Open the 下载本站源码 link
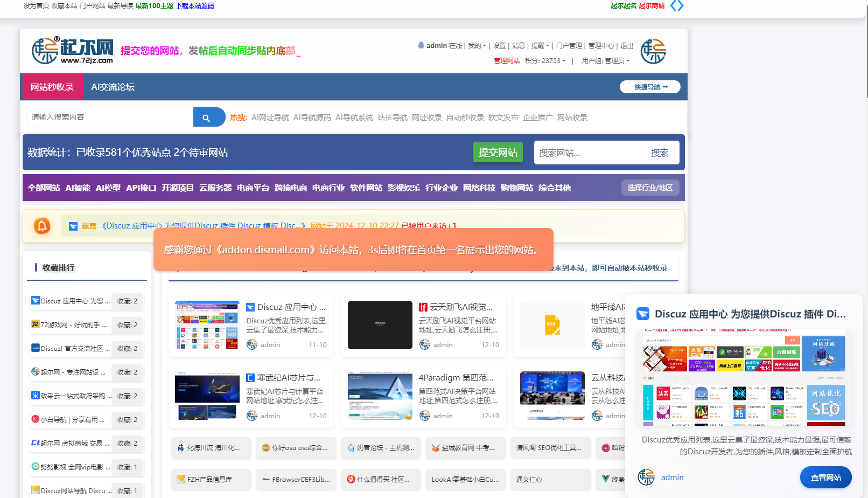The width and height of the screenshot is (868, 498). (195, 6)
